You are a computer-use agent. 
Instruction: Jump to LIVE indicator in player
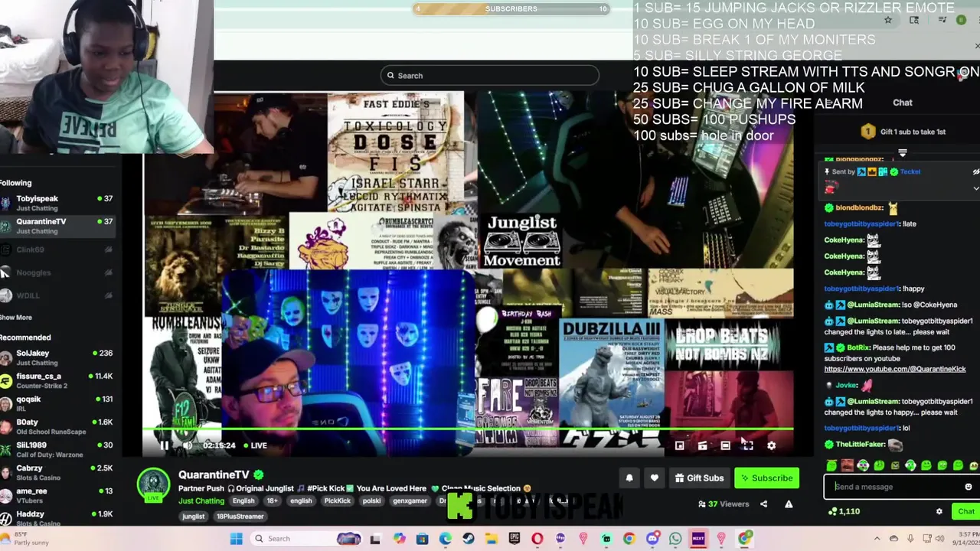pos(254,445)
